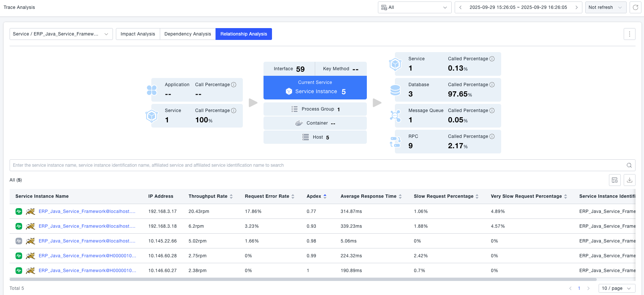This screenshot has width=644, height=295.
Task: Click the Host 5 panel
Action: [315, 137]
